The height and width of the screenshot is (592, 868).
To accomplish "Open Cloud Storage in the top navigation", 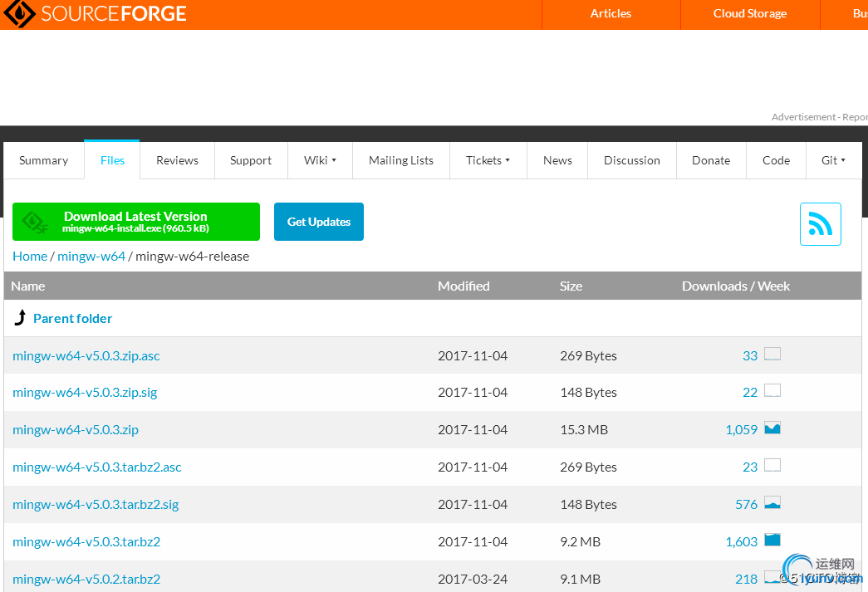I will pos(750,14).
